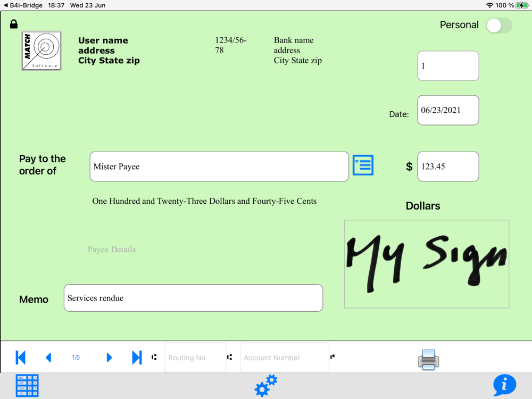Open the calculator grid icon
Image resolution: width=532 pixels, height=399 pixels.
pos(27,386)
